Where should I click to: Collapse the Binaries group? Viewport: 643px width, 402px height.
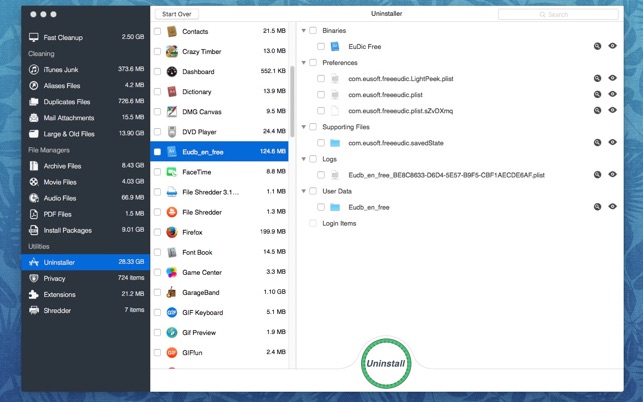[x=304, y=30]
